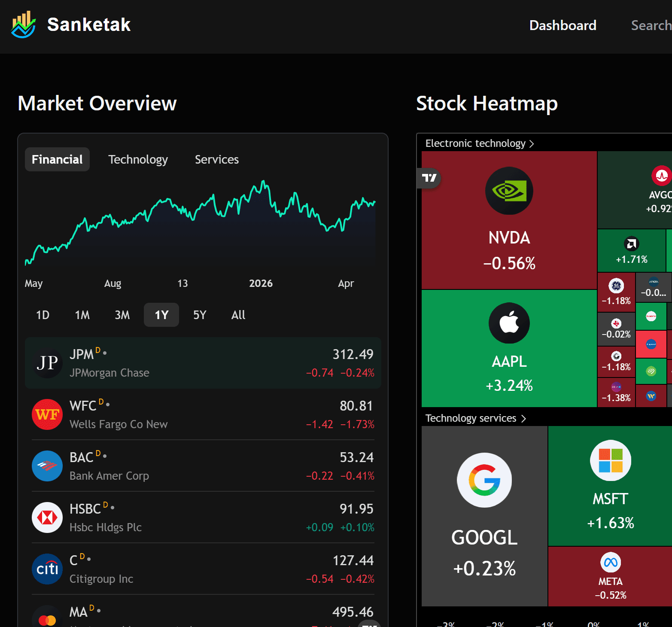Click the NVDA −0.56% ticker text

[x=509, y=250]
